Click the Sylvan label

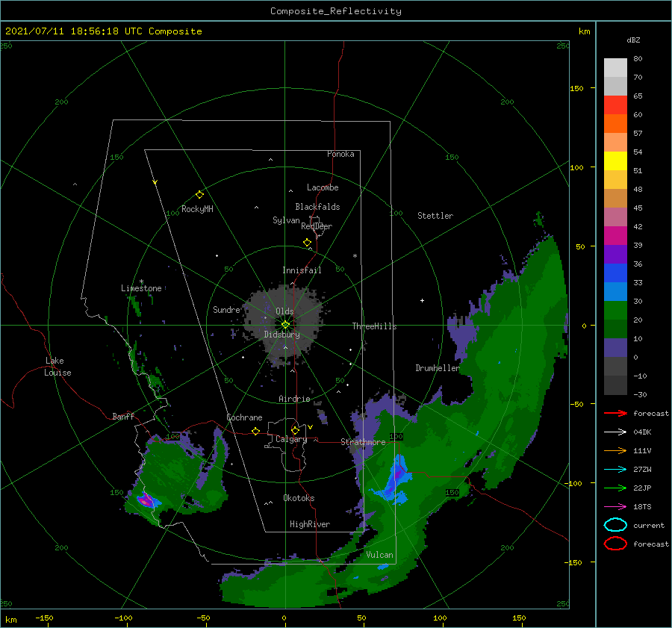click(286, 220)
